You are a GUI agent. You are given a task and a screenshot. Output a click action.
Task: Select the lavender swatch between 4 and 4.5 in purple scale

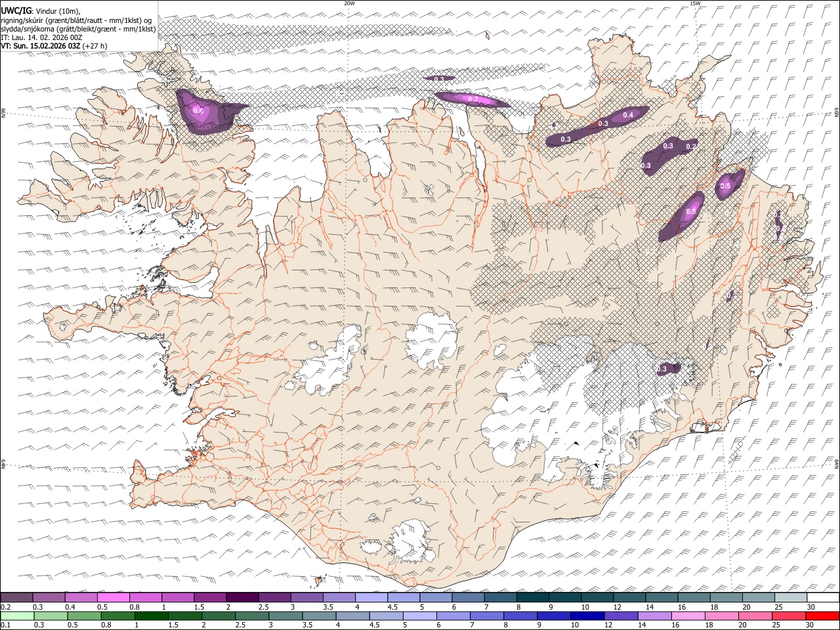tap(372, 598)
